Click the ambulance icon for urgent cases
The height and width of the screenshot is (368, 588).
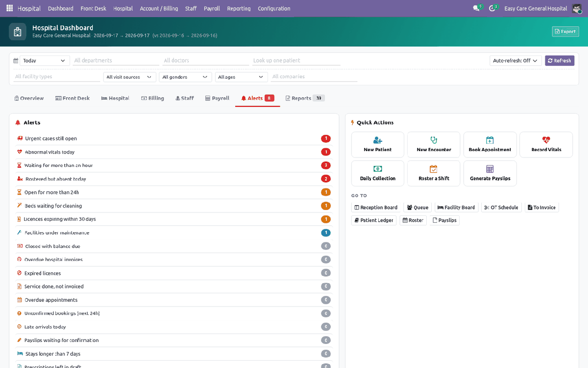[x=20, y=138]
